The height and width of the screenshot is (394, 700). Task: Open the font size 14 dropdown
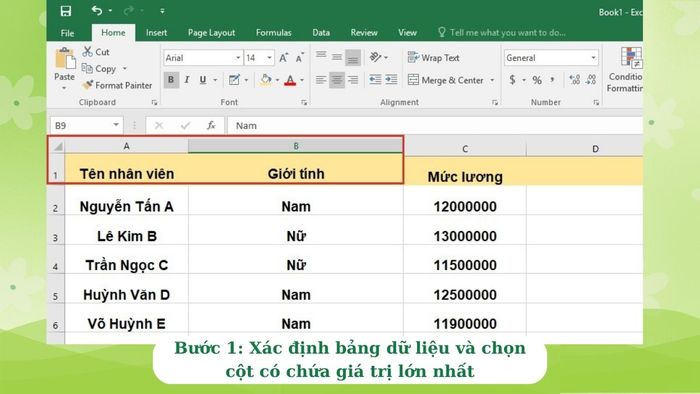269,58
